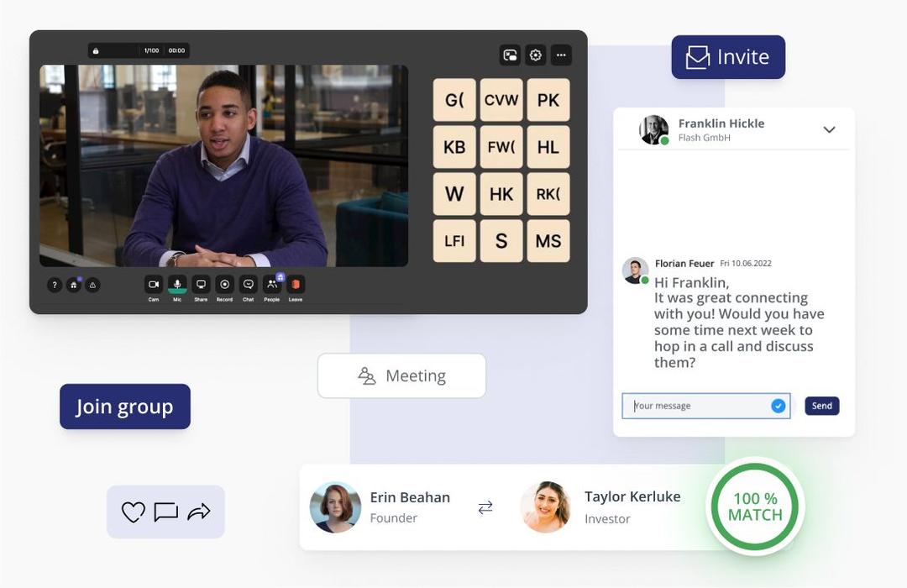The image size is (907, 588).
Task: Open the Chat panel in call
Action: click(249, 285)
